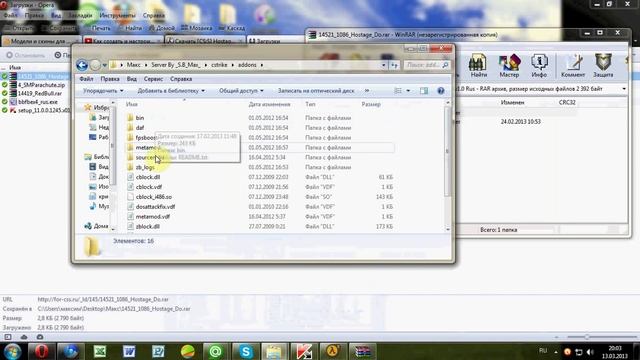Adjust the Opera zoom slider
The width and height of the screenshot is (640, 360).
click(x=587, y=337)
